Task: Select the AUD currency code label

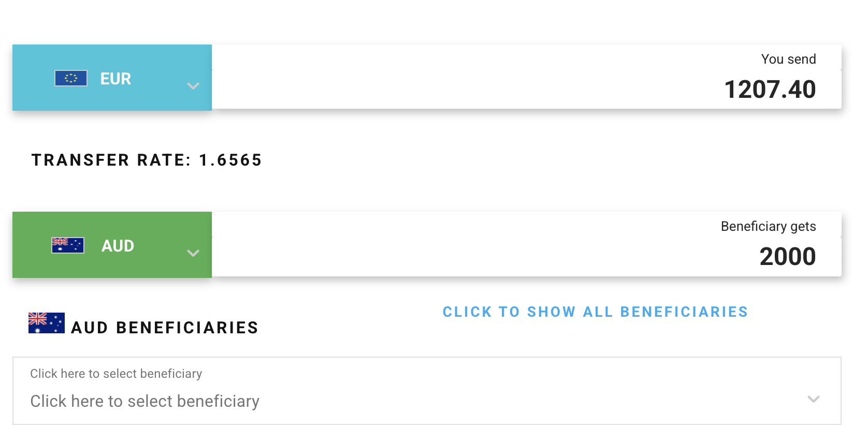Action: tap(118, 246)
